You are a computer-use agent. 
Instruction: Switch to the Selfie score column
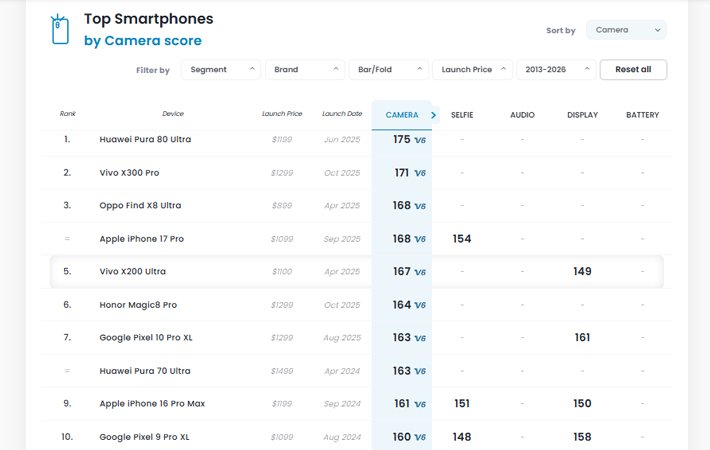pos(462,115)
